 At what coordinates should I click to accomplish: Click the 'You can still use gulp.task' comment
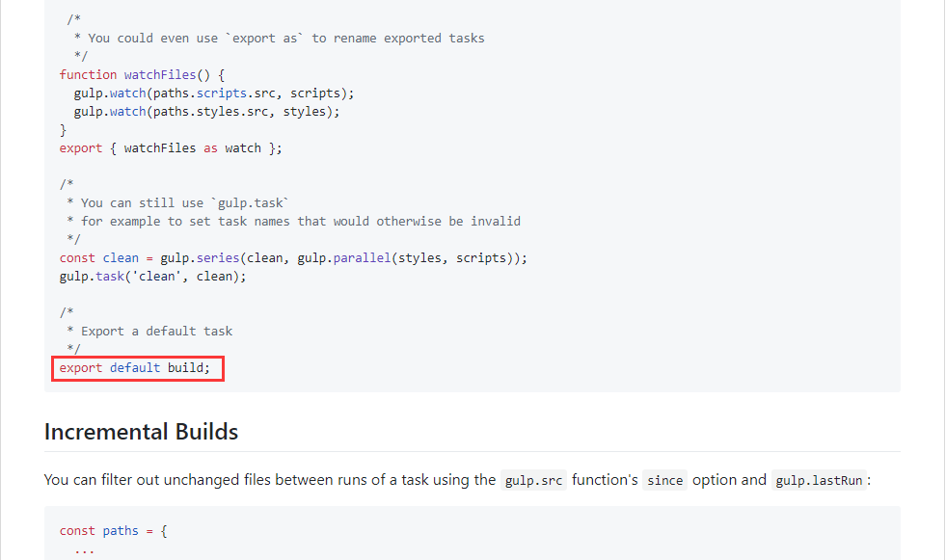click(185, 202)
